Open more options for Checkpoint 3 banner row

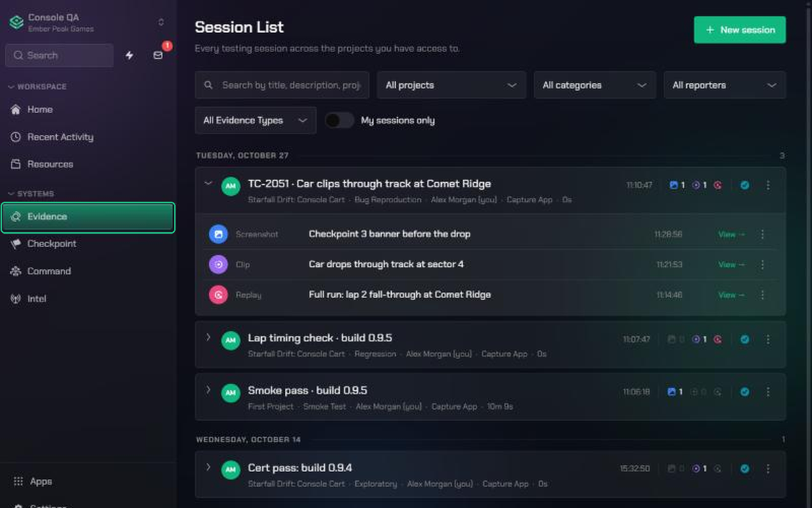pos(763,234)
